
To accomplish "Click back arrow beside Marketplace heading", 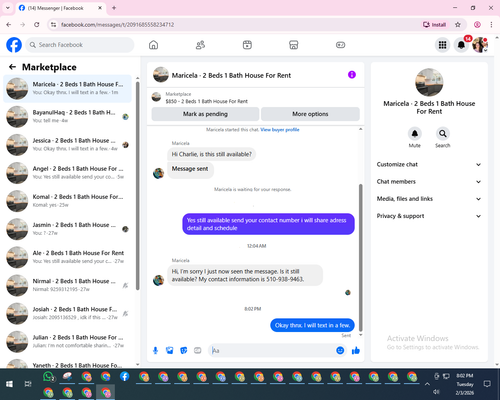I will point(12,67).
